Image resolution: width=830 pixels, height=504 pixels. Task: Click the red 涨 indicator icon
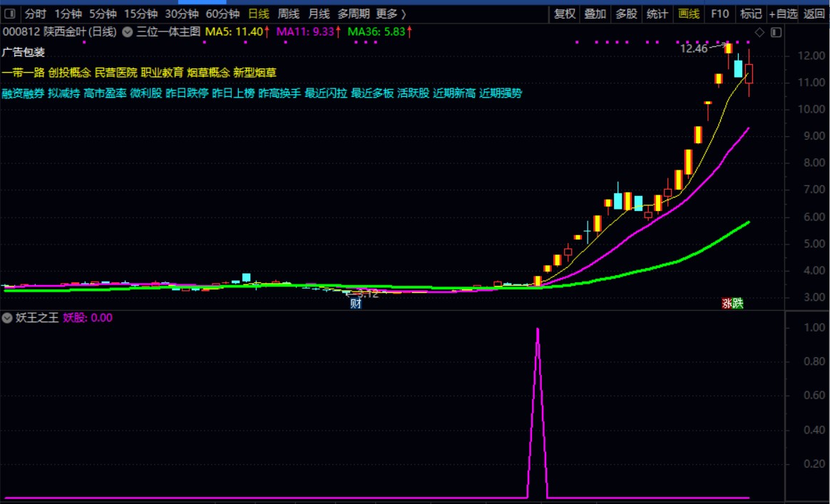tap(727, 304)
